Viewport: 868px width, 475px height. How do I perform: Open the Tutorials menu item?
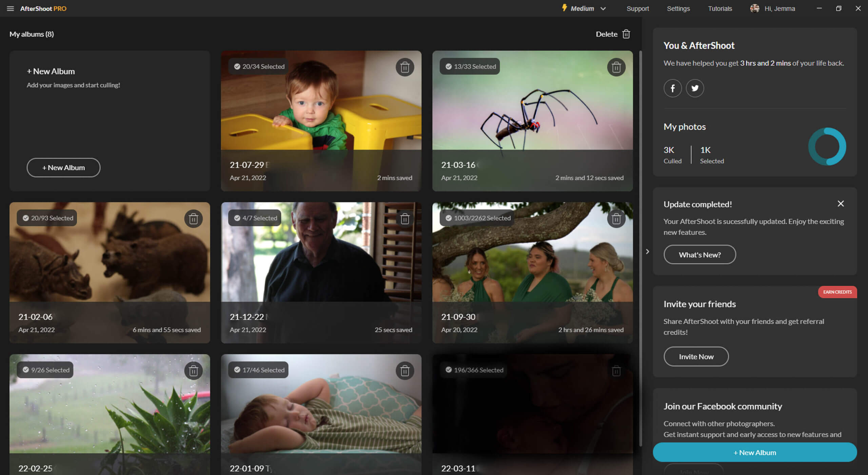(719, 8)
